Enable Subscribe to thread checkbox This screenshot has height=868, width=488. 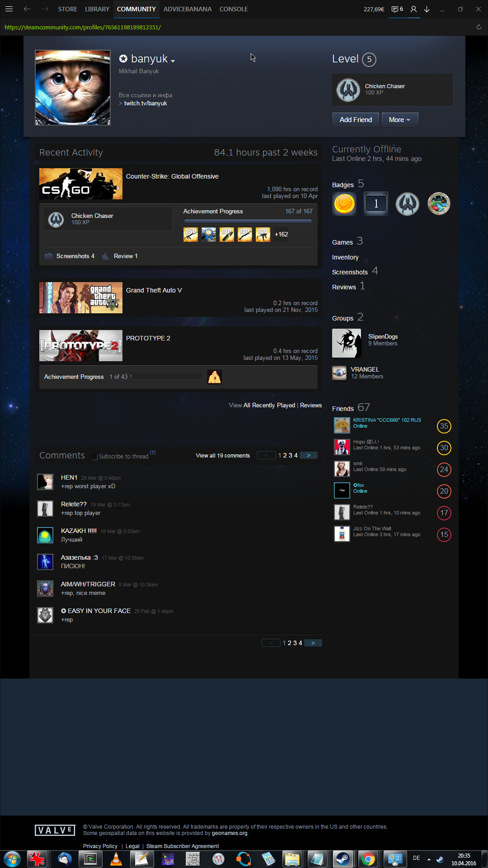[x=94, y=457]
